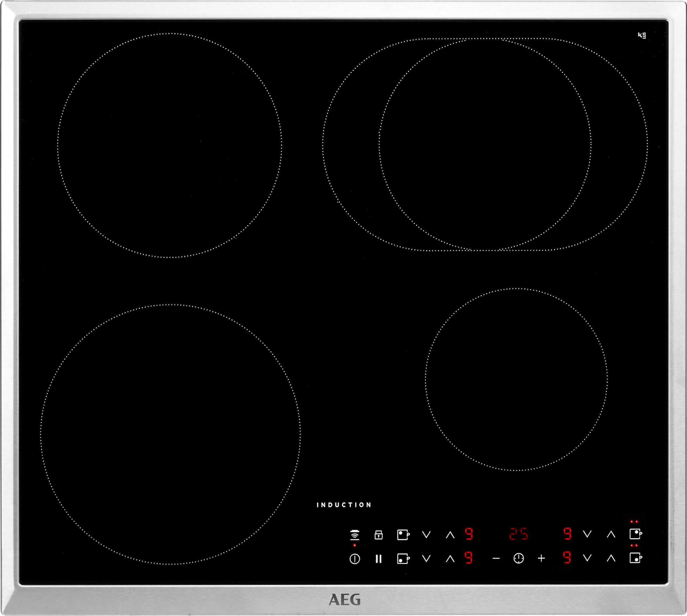Touch the small front-right cooking zone circle
The image size is (687, 616).
click(x=516, y=379)
